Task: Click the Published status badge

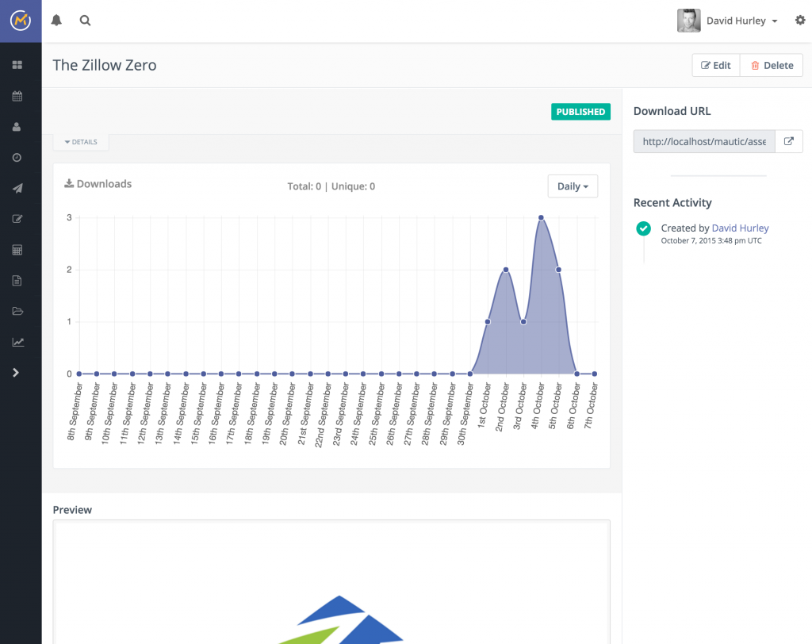Action: (x=580, y=112)
